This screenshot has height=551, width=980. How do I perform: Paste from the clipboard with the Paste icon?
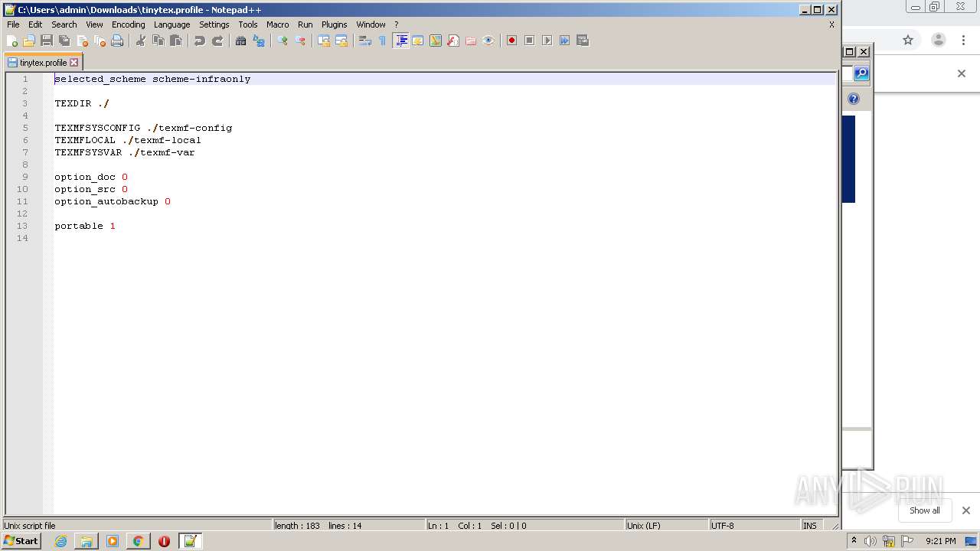pyautogui.click(x=176, y=41)
